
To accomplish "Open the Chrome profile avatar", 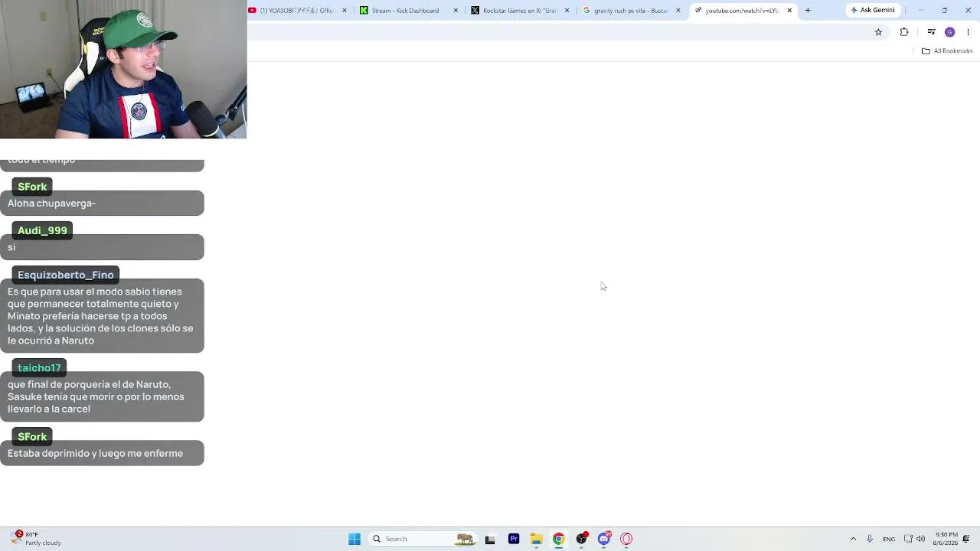I will (950, 32).
